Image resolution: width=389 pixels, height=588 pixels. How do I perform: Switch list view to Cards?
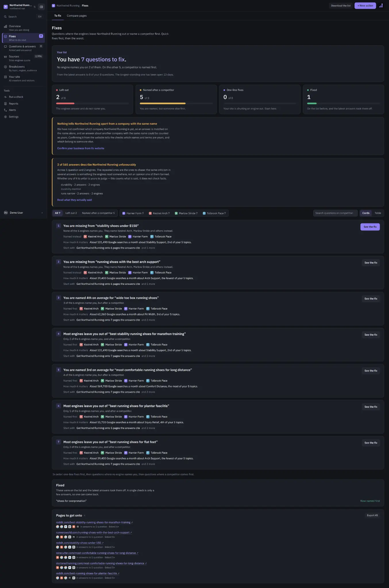(x=366, y=213)
